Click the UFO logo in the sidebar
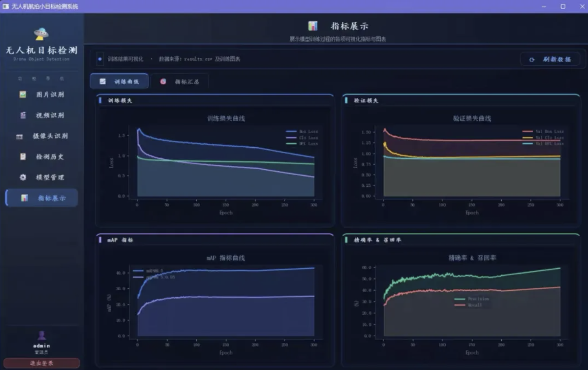The height and width of the screenshot is (370, 588). [x=41, y=34]
